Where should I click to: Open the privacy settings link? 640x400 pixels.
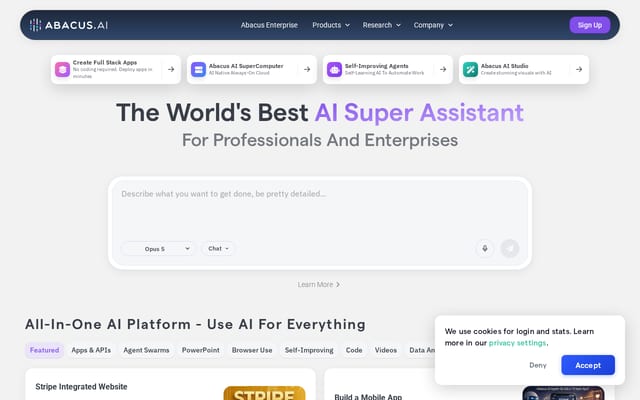517,343
